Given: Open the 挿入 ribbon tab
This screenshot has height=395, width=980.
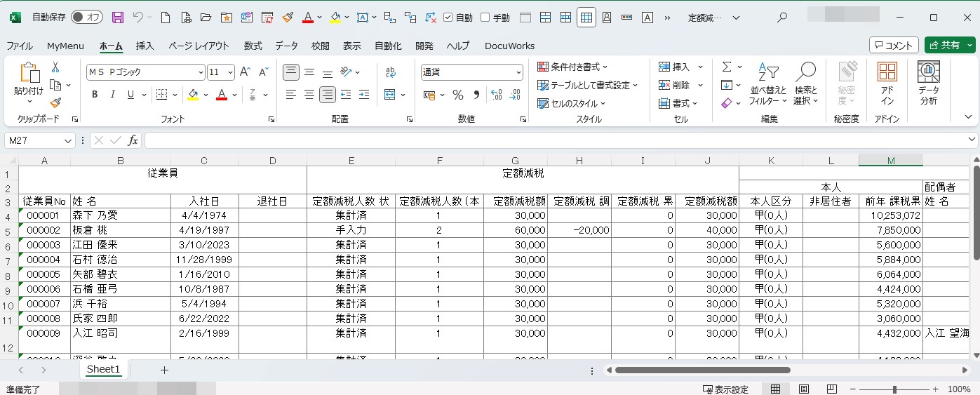Looking at the screenshot, I should pos(145,46).
